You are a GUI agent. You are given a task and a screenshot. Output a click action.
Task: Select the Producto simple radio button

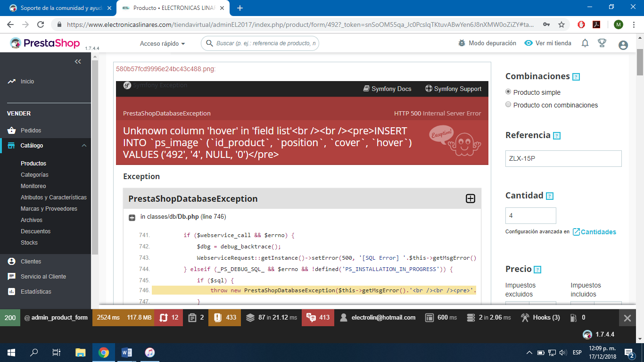pyautogui.click(x=508, y=92)
